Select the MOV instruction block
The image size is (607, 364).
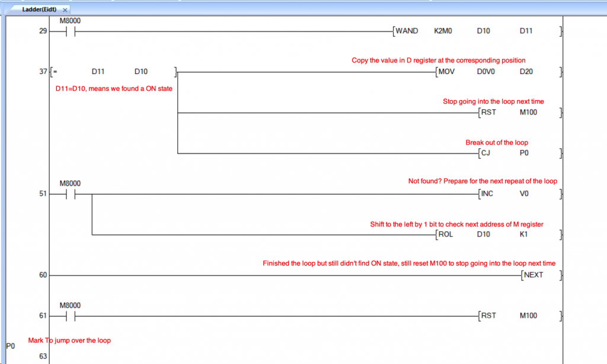[448, 72]
